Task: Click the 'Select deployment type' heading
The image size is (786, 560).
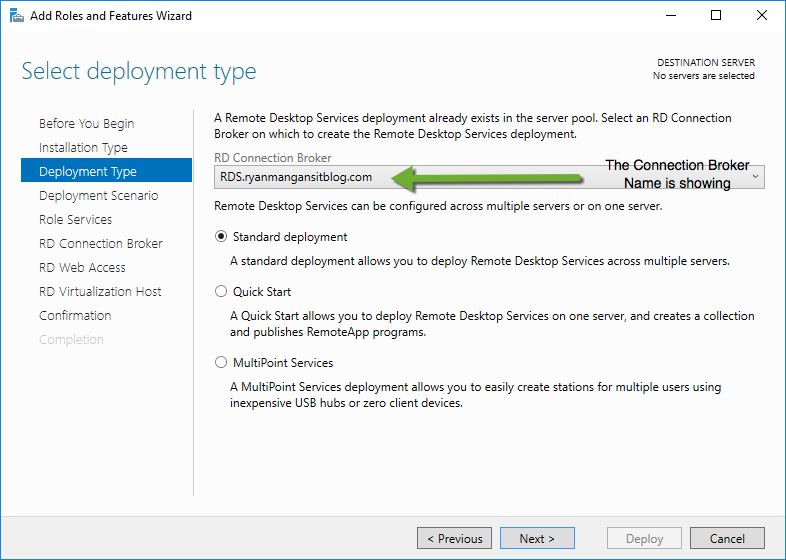Action: [139, 71]
